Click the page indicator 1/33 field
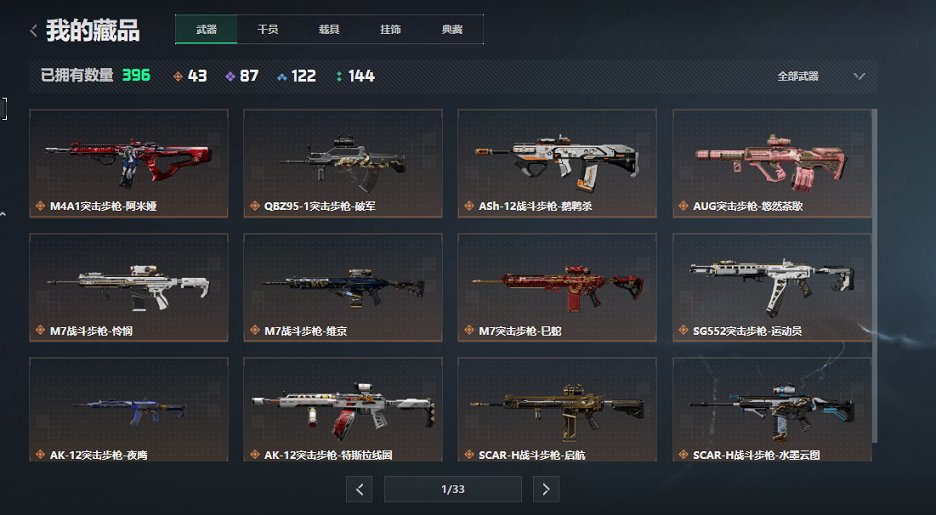The image size is (936, 515). tap(452, 489)
